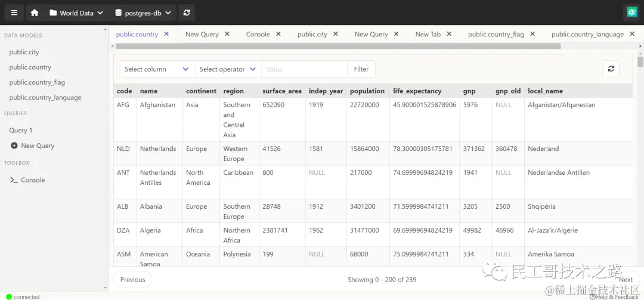
Task: Open the postgres-db connection dropdown
Action: pyautogui.click(x=143, y=13)
